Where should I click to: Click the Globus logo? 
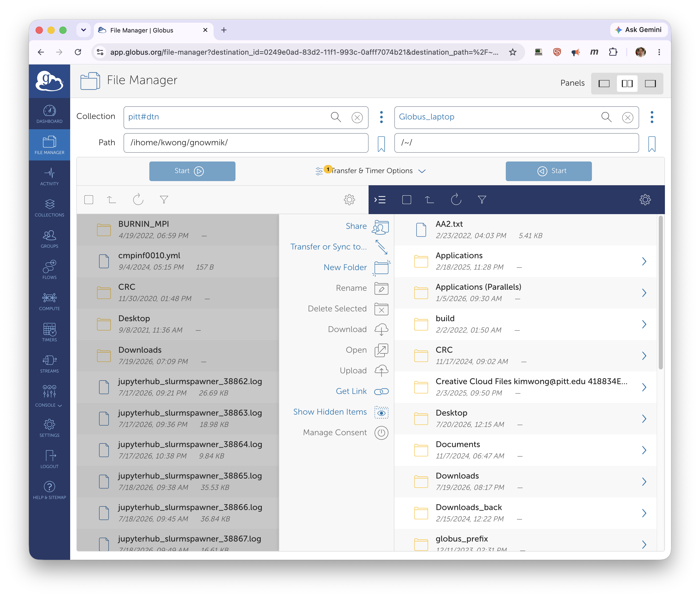click(49, 81)
